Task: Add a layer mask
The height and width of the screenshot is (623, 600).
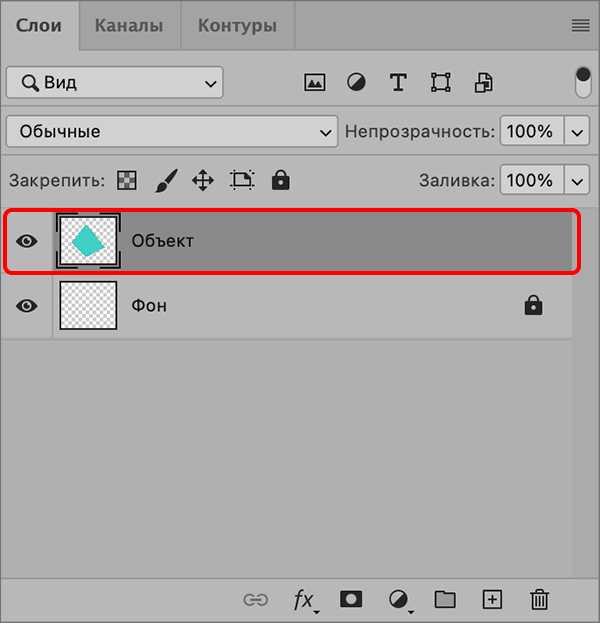Action: click(351, 599)
